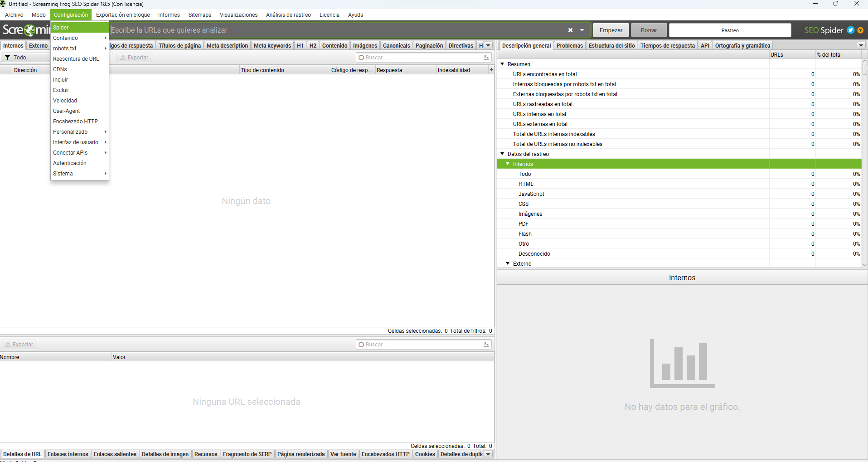This screenshot has width=868, height=462.
Task: Select Reescritura de URL option
Action: 80,59
